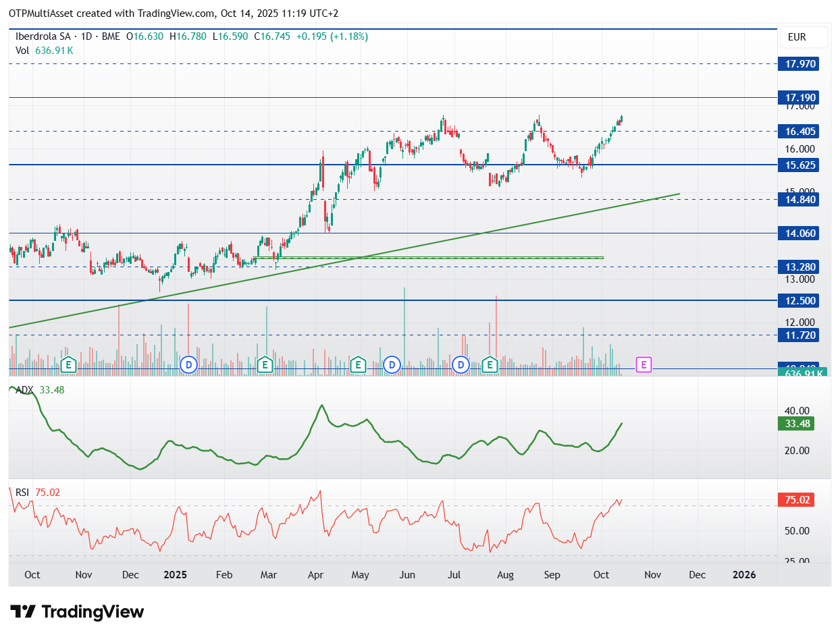
Task: Click the 12.500 price level label
Action: 797,300
